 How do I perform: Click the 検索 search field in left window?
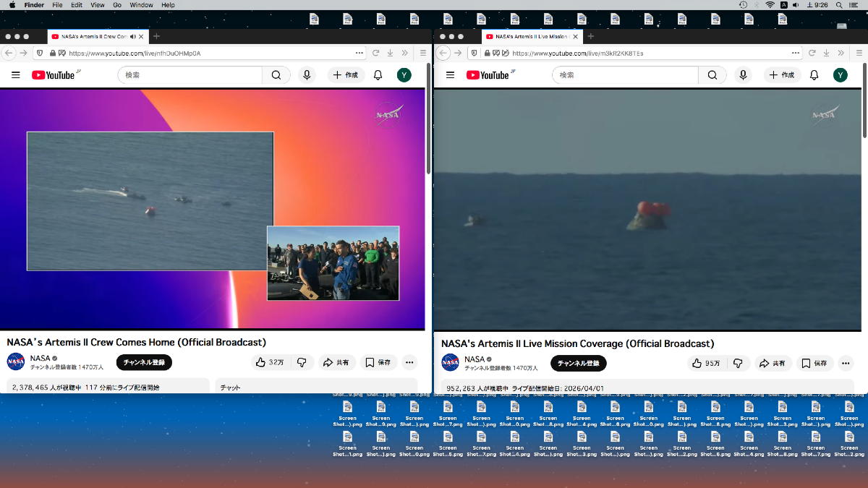(x=190, y=75)
